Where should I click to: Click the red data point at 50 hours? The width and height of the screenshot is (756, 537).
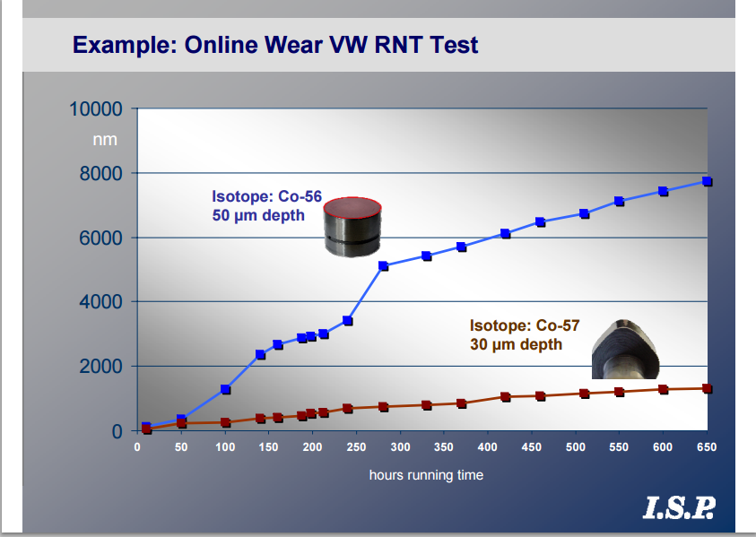182,423
